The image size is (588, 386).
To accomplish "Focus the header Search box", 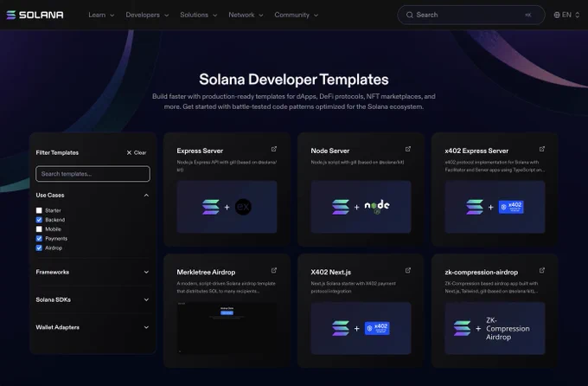I will (x=471, y=15).
